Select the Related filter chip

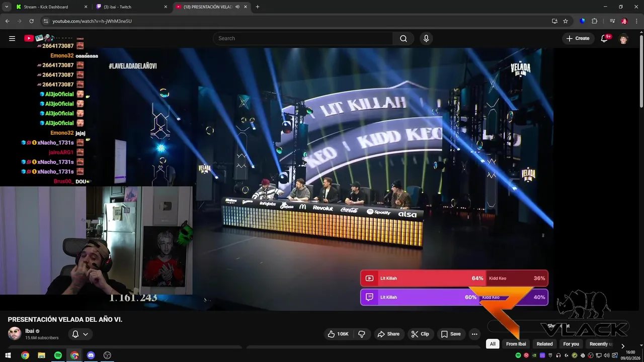(544, 344)
